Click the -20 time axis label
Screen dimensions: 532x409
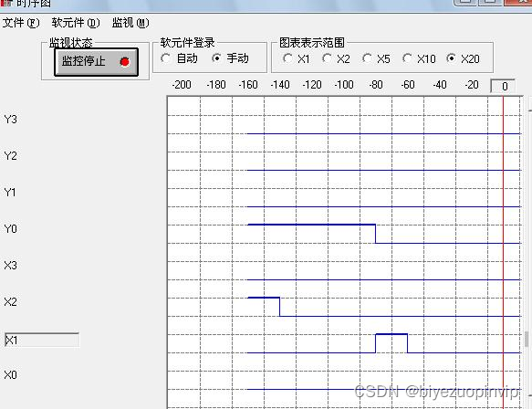[x=472, y=85]
